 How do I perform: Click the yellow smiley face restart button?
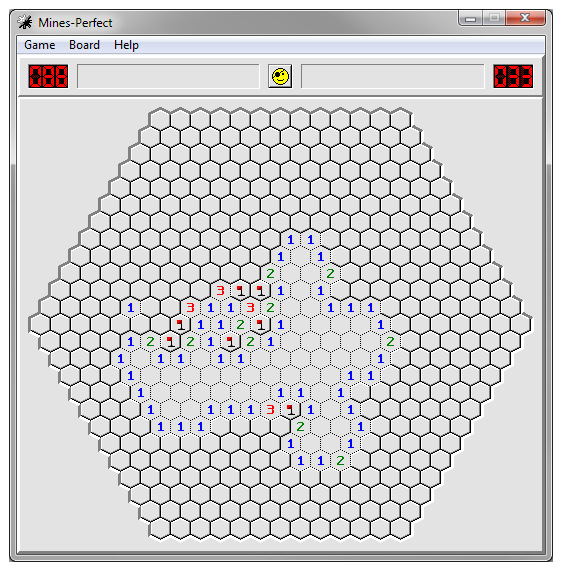[x=280, y=76]
